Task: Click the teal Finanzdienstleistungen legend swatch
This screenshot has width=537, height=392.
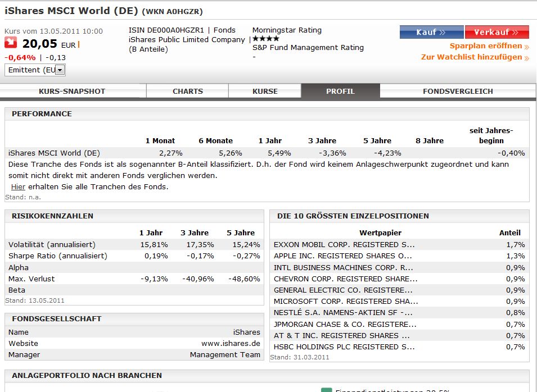Action: (x=326, y=390)
